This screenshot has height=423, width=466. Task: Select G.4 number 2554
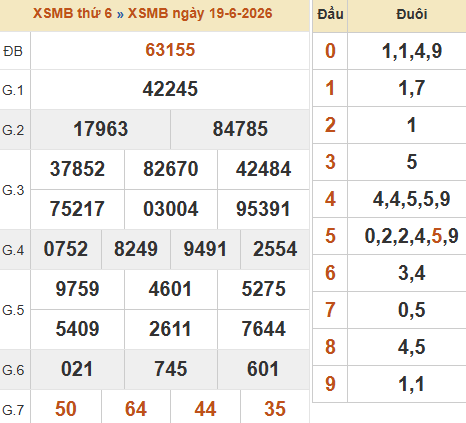275,249
